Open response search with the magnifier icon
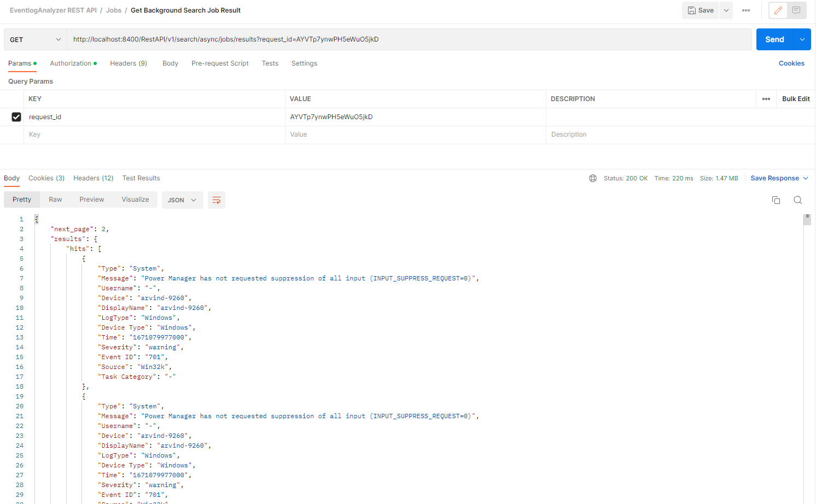 click(x=797, y=200)
